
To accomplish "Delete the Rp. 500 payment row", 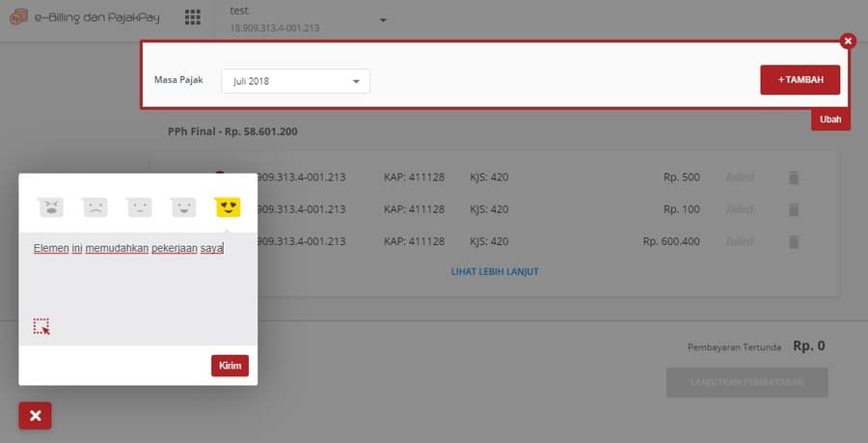I will 794,178.
